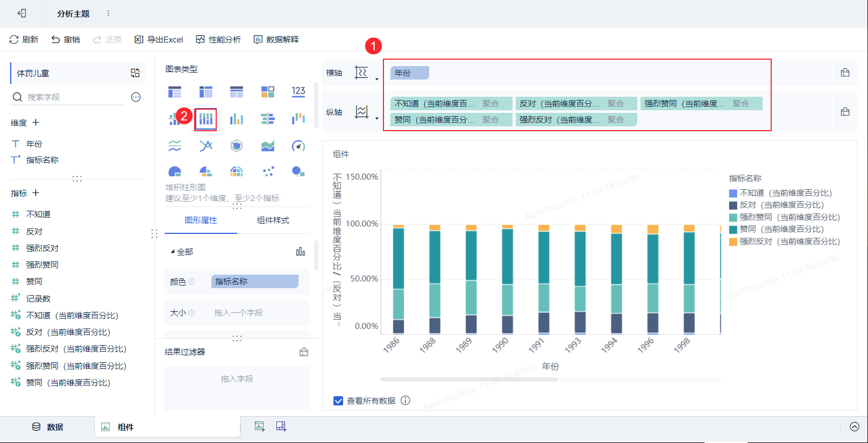Add a measure with the 指标 plus icon
The image size is (868, 443).
pos(35,193)
